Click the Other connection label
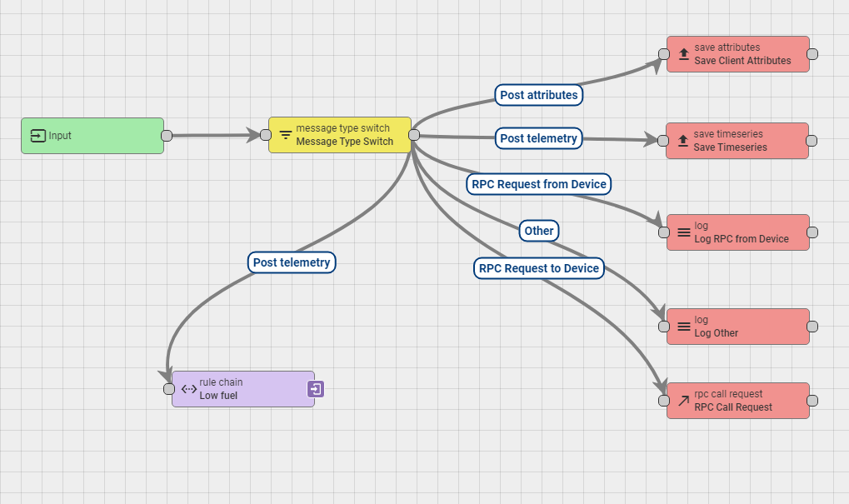This screenshot has height=504, width=849. (539, 231)
